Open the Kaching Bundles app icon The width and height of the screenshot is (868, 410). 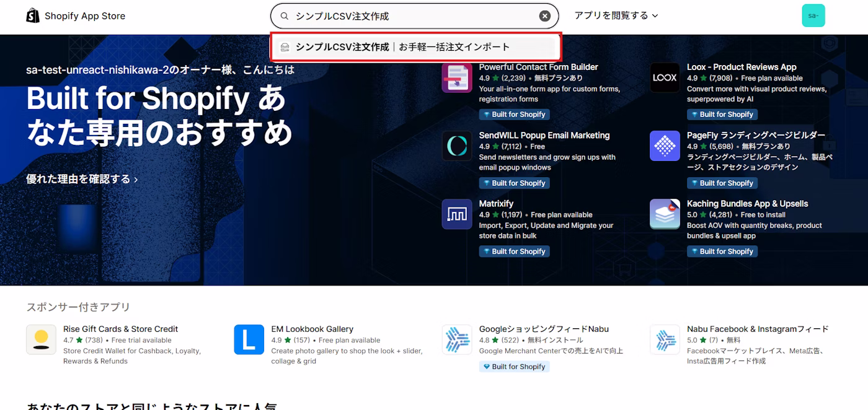tap(665, 214)
